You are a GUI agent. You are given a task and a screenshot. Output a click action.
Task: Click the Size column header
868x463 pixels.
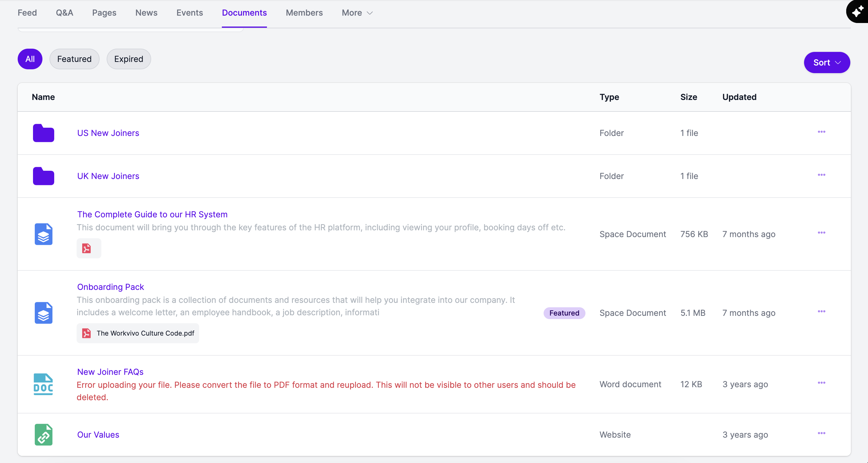[x=689, y=97]
